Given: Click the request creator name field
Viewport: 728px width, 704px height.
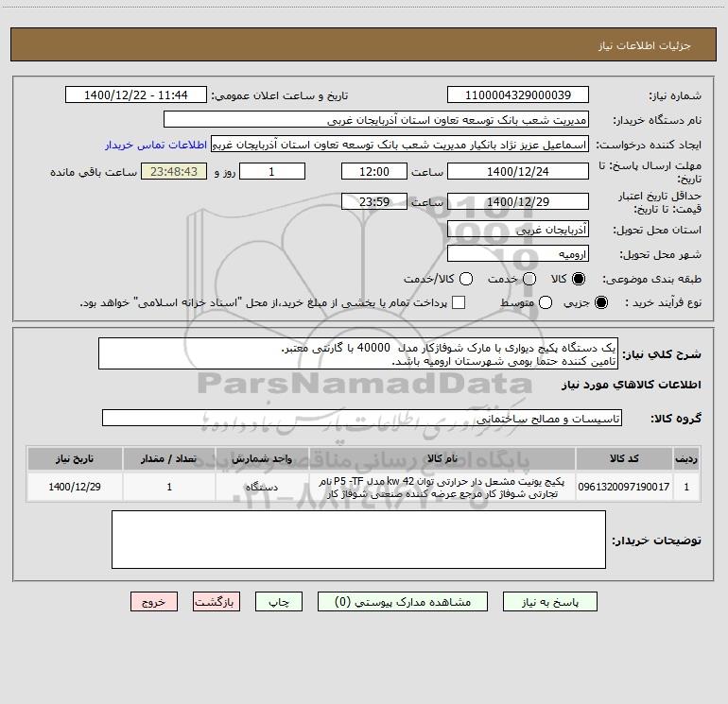Looking at the screenshot, I should pyautogui.click(x=400, y=145).
